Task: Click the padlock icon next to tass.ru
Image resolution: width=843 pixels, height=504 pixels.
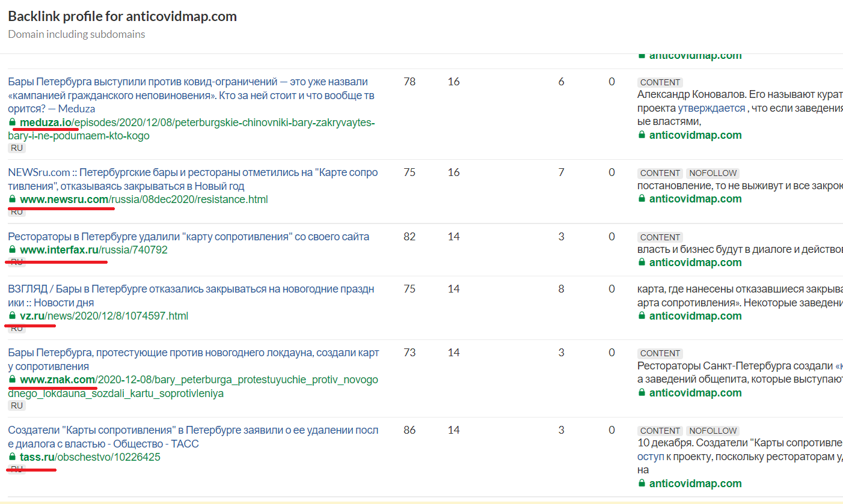Action: tap(12, 458)
